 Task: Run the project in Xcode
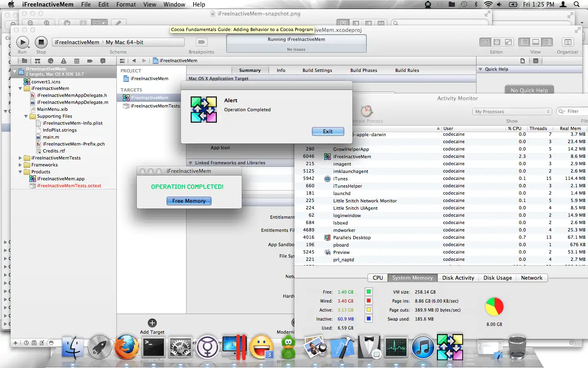(x=22, y=42)
